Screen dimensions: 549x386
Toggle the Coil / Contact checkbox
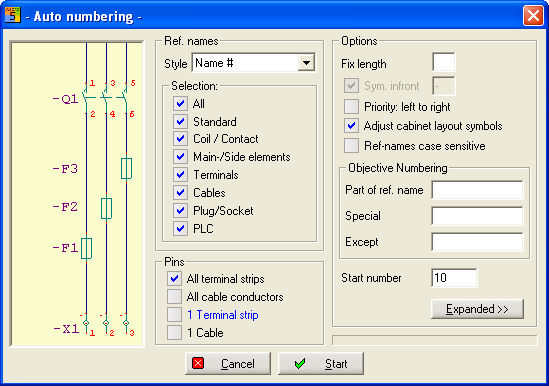click(x=180, y=139)
